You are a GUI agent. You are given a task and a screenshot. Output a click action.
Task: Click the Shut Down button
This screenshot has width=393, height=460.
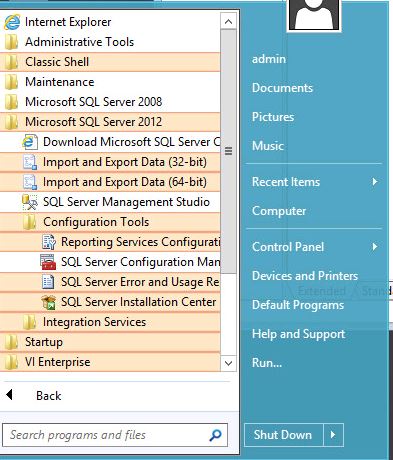tap(283, 435)
